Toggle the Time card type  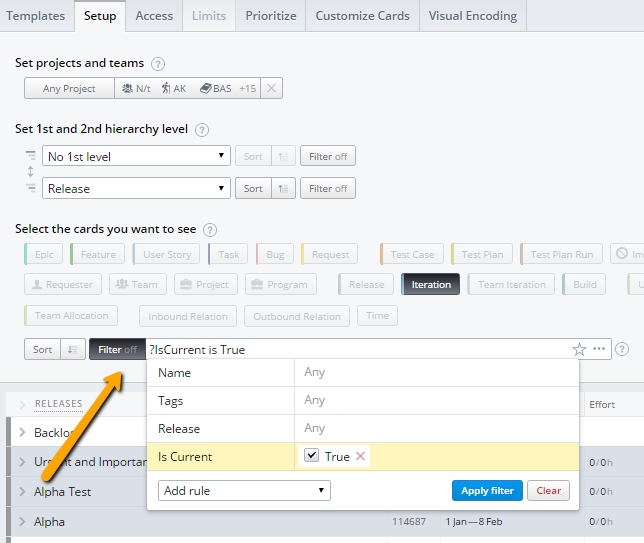point(377,315)
